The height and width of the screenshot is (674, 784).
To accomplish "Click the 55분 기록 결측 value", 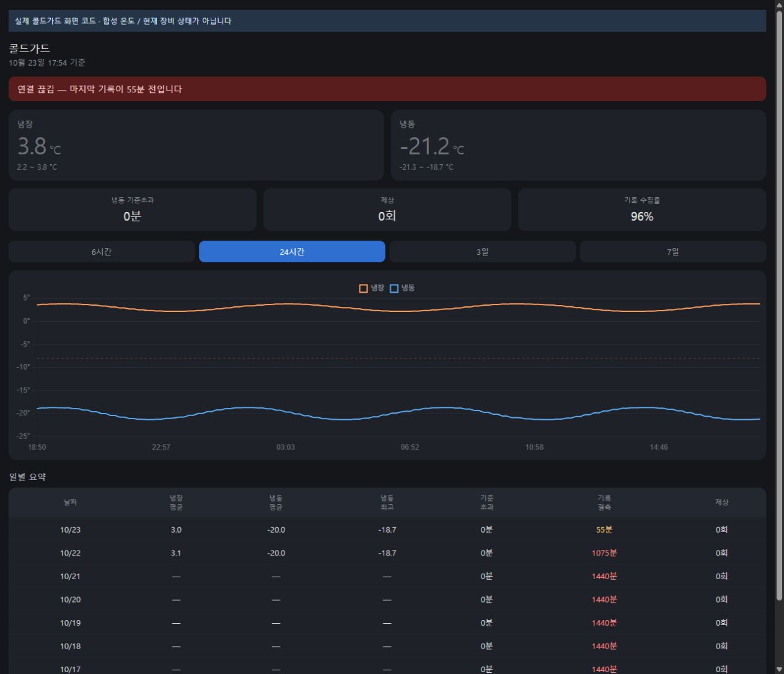I will click(x=604, y=530).
